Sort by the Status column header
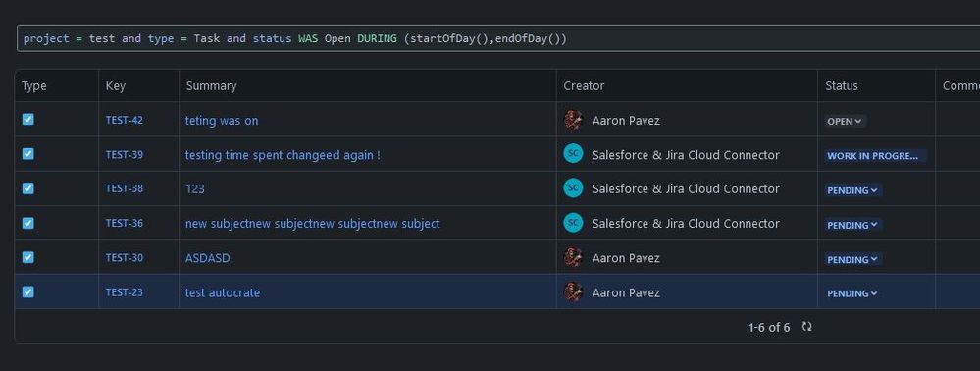Viewport: 980px width, 371px height. [x=842, y=86]
